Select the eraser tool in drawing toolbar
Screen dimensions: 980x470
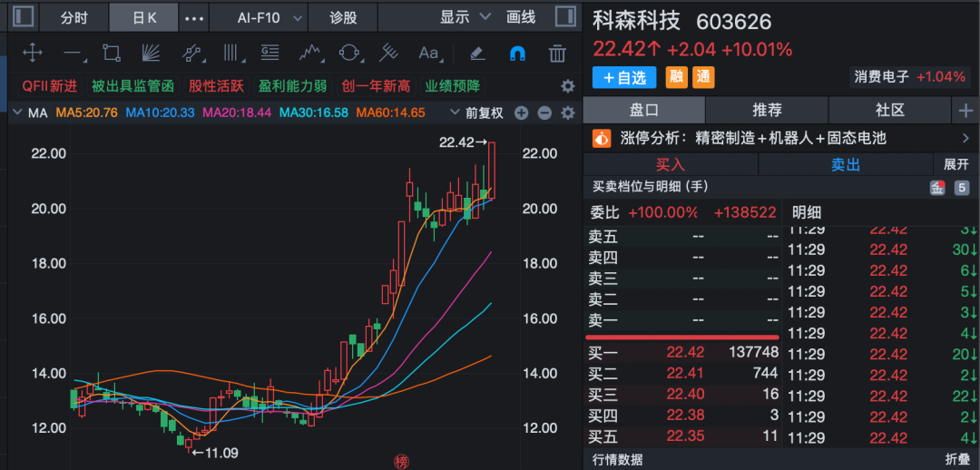(477, 53)
